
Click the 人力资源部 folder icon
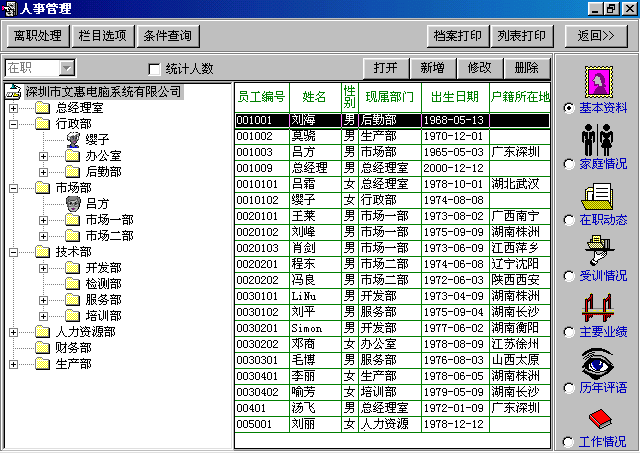(x=42, y=332)
